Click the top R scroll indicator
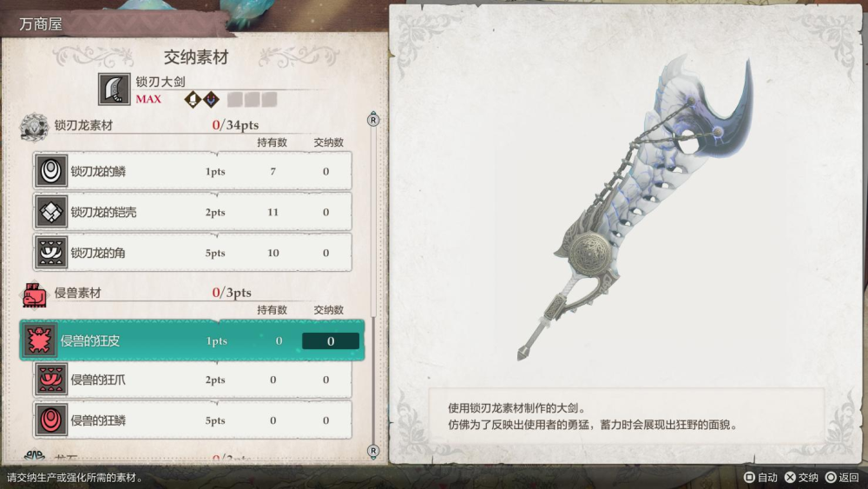The width and height of the screenshot is (868, 489). pyautogui.click(x=373, y=120)
